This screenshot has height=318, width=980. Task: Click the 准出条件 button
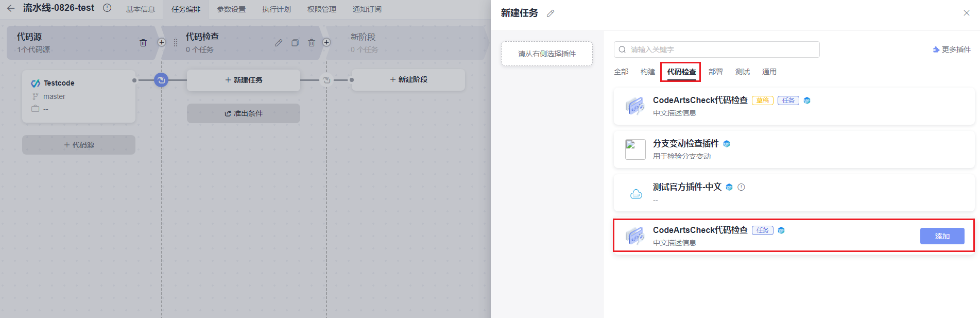click(x=244, y=113)
